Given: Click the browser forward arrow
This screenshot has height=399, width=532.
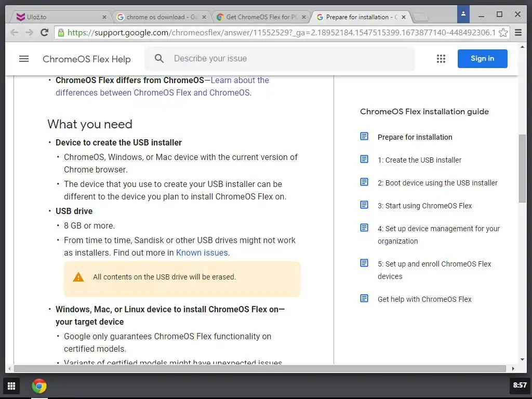Looking at the screenshot, I should tap(30, 33).
